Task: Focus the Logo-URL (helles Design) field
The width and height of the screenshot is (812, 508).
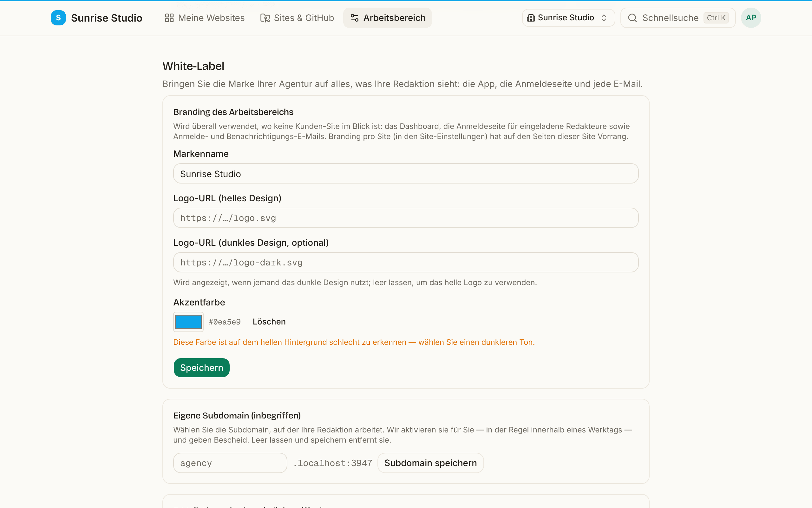Action: (406, 218)
